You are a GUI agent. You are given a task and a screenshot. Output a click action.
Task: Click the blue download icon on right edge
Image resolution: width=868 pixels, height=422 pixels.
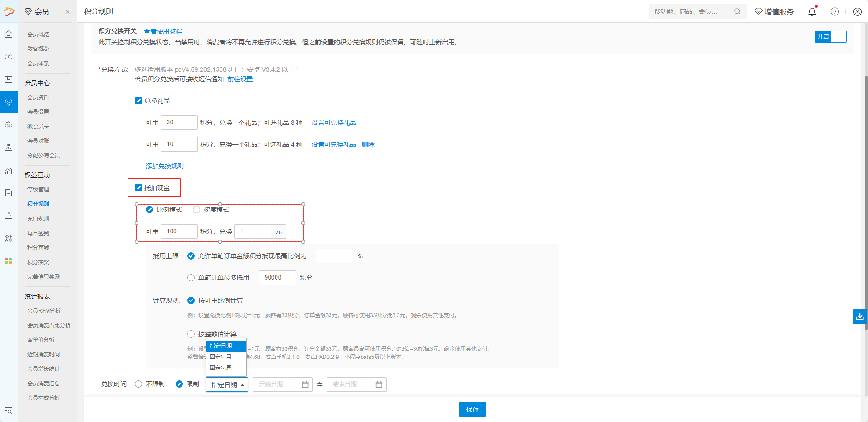859,316
